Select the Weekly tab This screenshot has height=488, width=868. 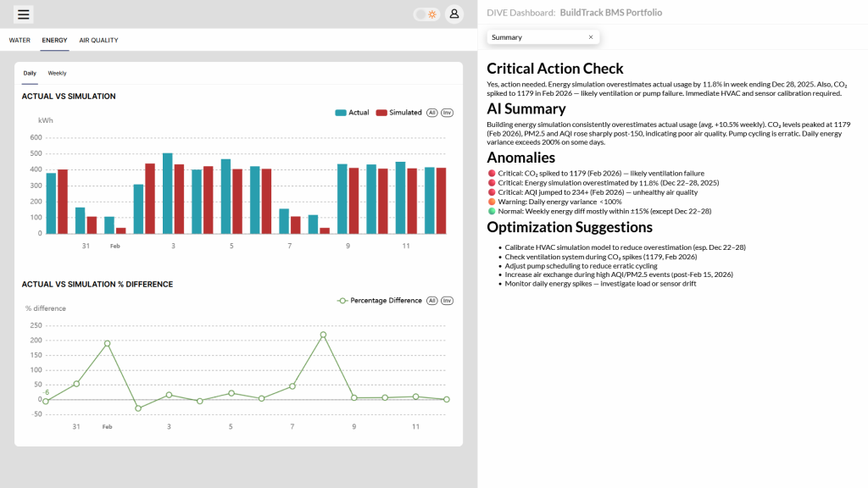(56, 73)
